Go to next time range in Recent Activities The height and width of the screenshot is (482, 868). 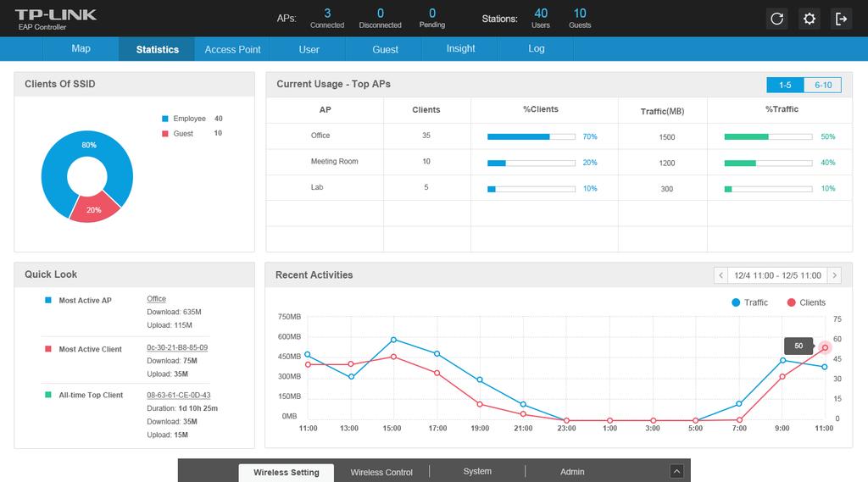point(834,275)
